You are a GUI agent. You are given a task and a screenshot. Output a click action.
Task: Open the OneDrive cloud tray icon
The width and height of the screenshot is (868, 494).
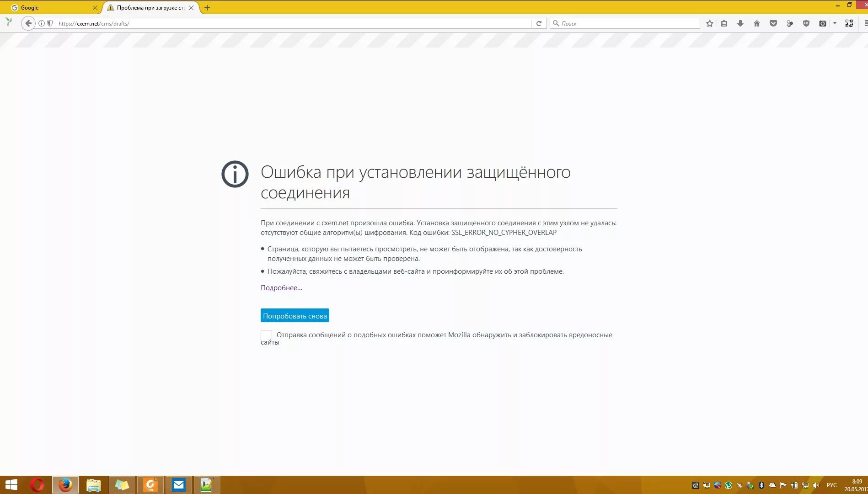(772, 485)
